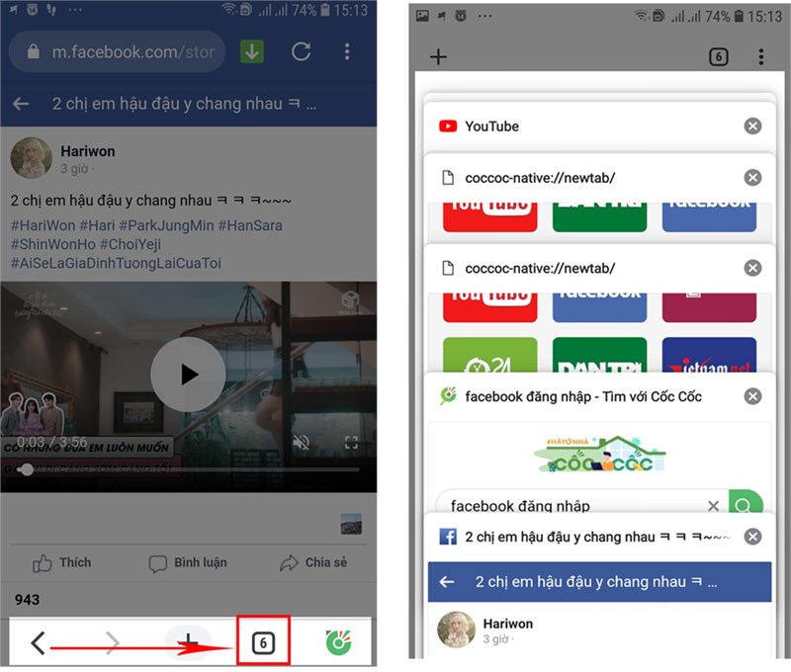The image size is (791, 672).
Task: Add a new tab in tab switcher
Action: (x=438, y=56)
